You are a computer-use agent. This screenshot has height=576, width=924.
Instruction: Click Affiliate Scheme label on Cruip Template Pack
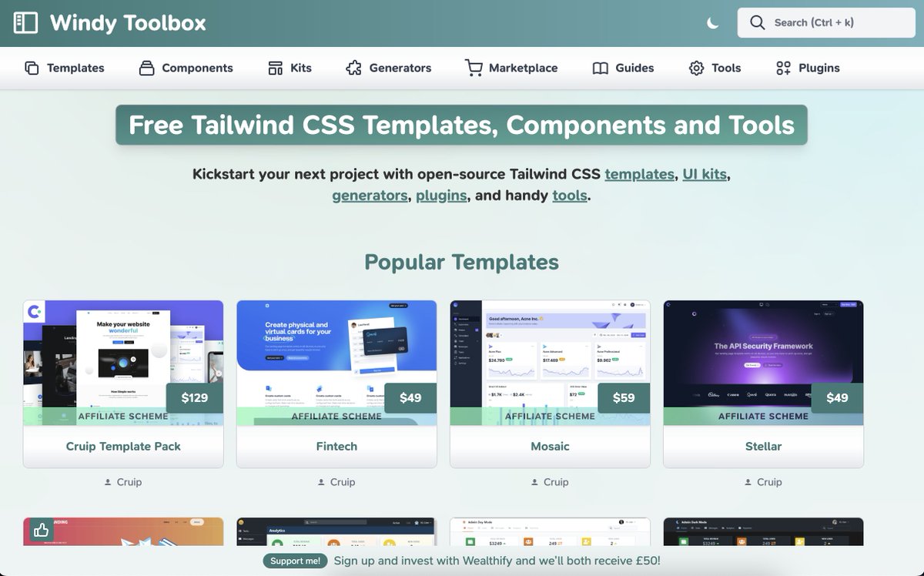coord(123,417)
